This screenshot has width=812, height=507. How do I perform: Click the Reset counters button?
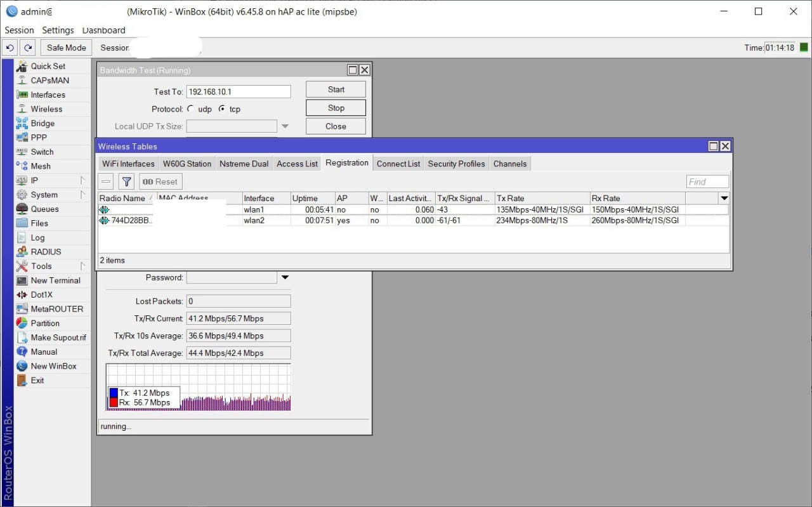[160, 181]
